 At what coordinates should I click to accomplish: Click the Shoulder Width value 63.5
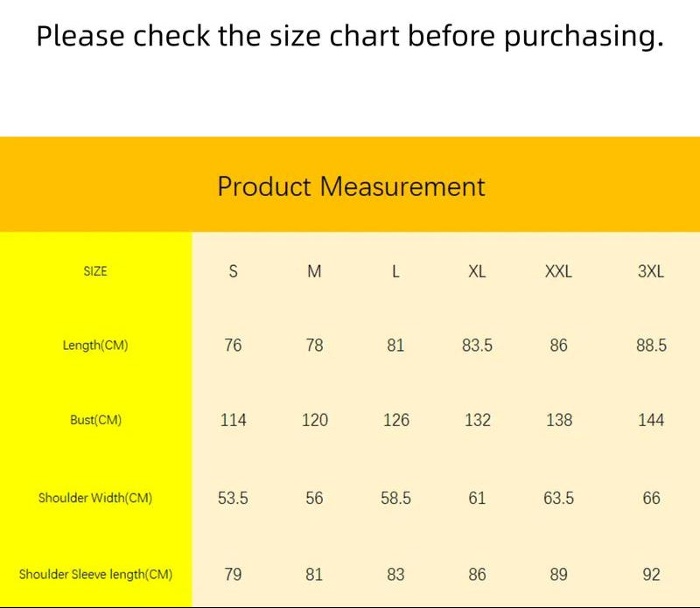click(x=558, y=498)
